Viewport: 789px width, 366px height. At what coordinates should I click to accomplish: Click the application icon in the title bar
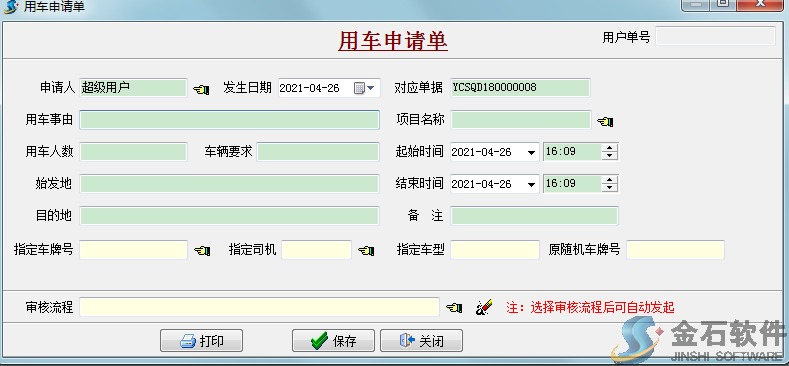point(10,7)
